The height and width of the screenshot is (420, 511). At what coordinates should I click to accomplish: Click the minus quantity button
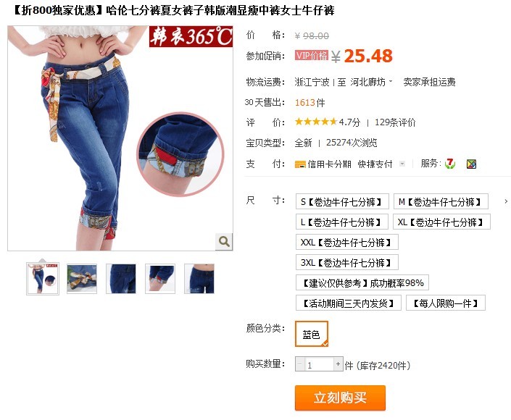300,364
